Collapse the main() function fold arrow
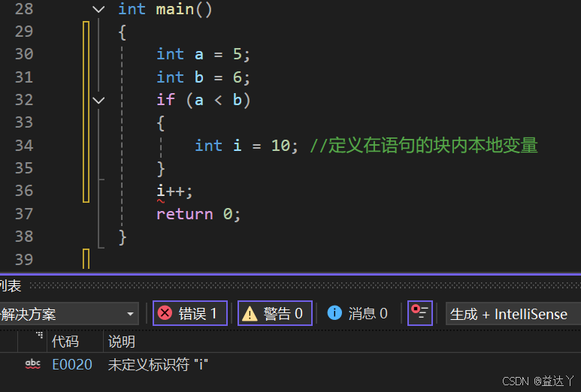This screenshot has height=392, width=581. tap(98, 9)
